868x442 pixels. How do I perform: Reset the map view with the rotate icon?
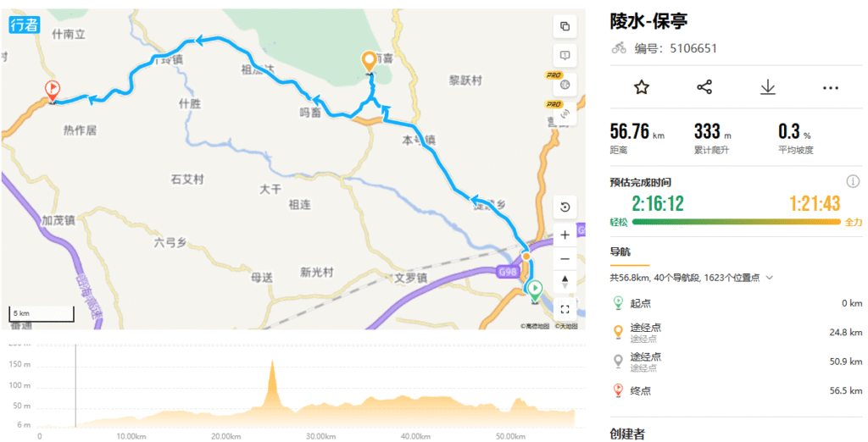[x=565, y=207]
